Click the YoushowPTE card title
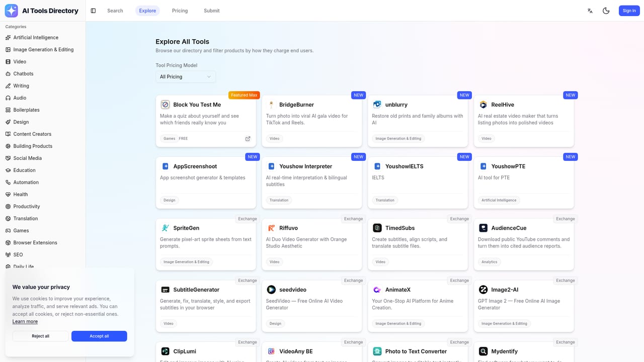This screenshot has height=362, width=644. coord(508,166)
